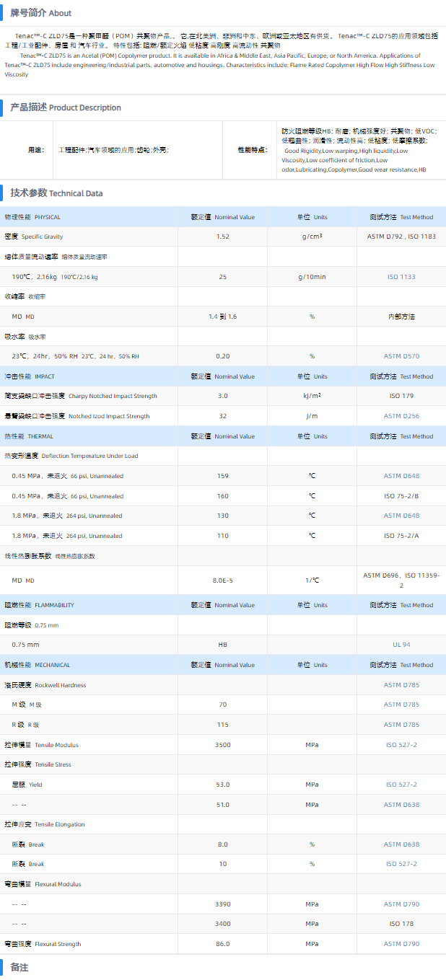Image resolution: width=446 pixels, height=980 pixels.
Task: Open the ASTM D570 water absorption link
Action: point(401,356)
